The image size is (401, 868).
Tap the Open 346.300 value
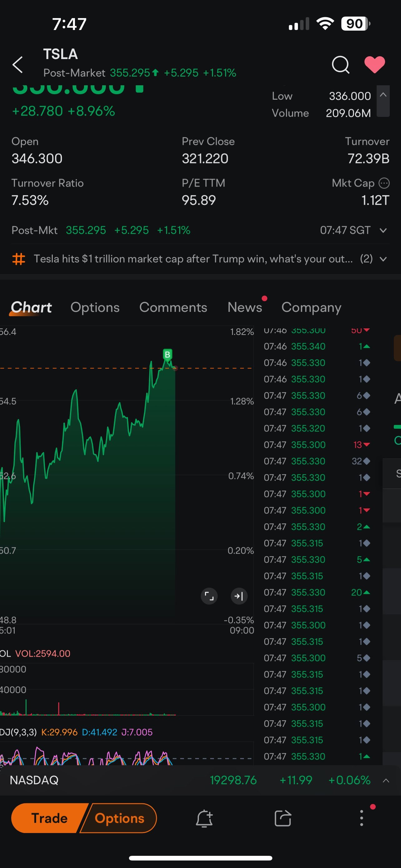37,158
